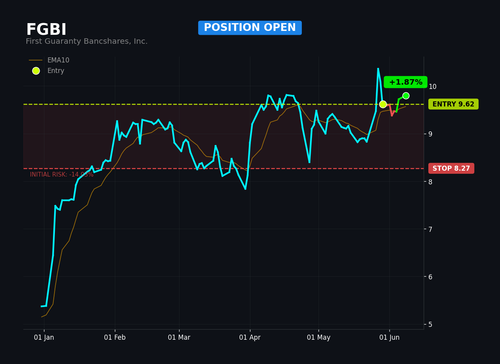Click the 7 price axis label

pyautogui.click(x=430, y=229)
